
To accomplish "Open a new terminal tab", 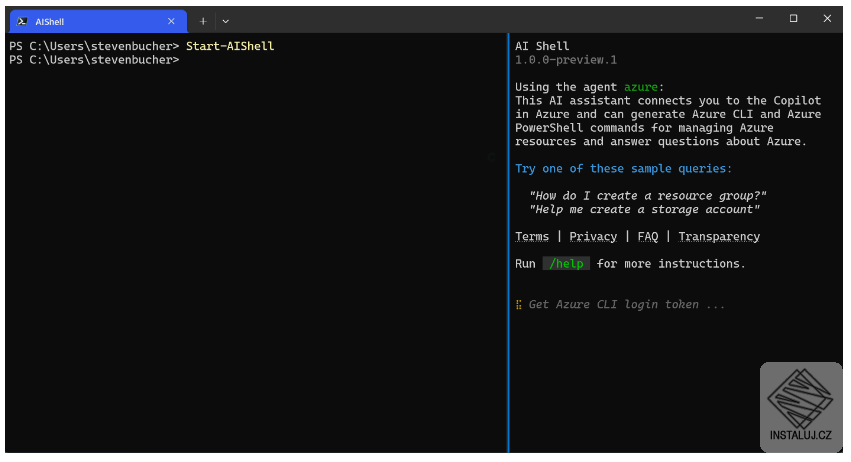I will (203, 21).
